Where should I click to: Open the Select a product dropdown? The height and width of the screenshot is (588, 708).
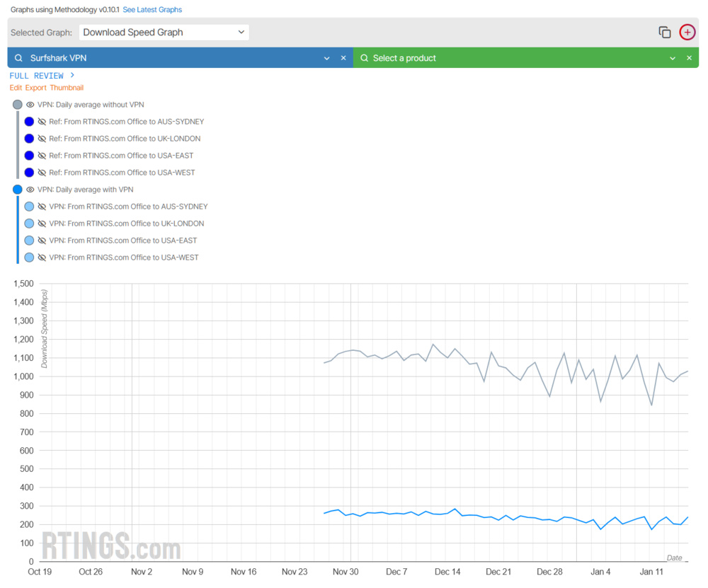click(672, 57)
